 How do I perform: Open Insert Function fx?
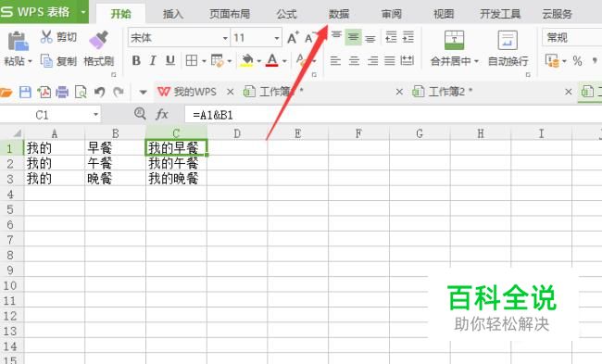tap(162, 114)
